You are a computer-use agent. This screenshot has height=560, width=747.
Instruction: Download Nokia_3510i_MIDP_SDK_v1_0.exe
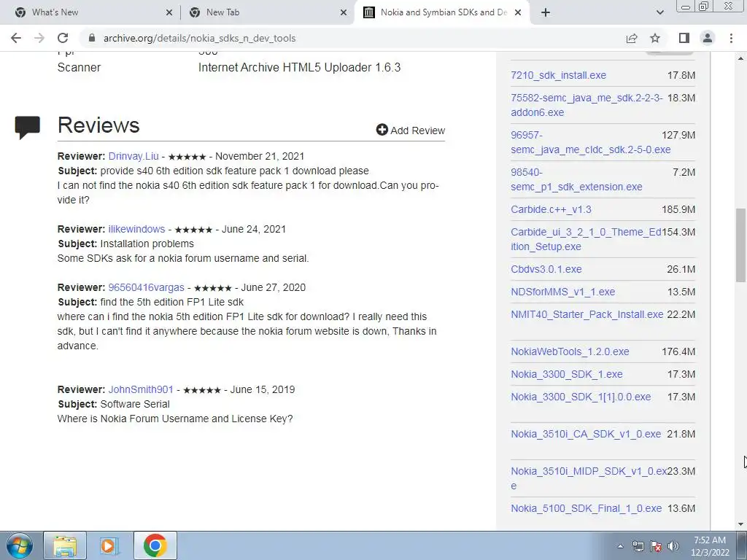point(589,478)
